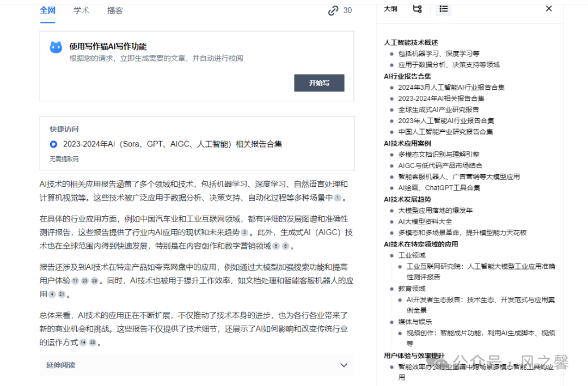Switch to the 播客 tab
Viewport: 588px width, 386px height.
tap(115, 10)
